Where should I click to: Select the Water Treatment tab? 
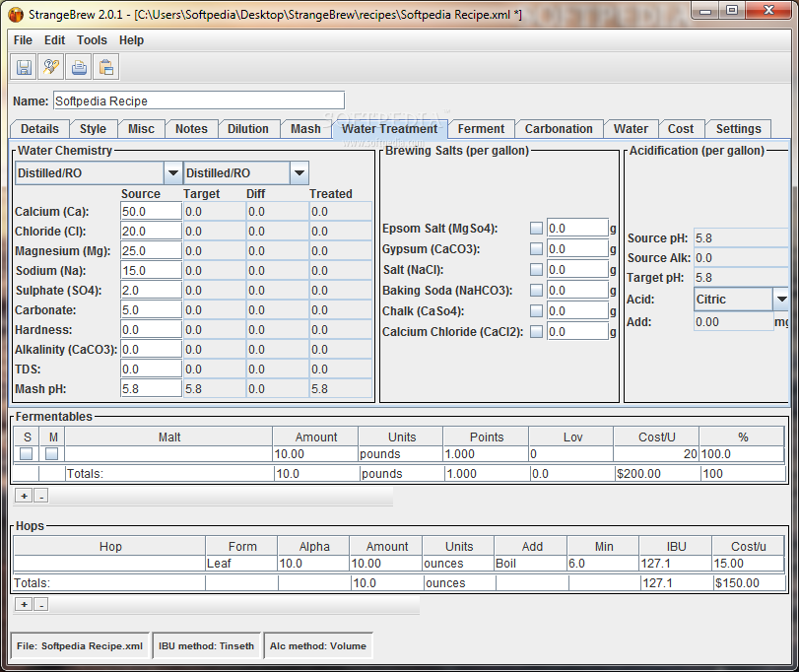click(389, 129)
